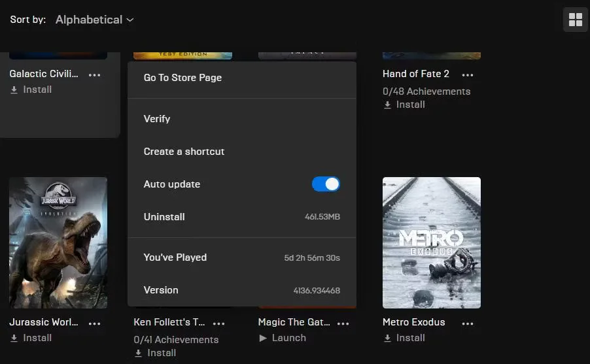Click the Hand of Fate 2 title
The width and height of the screenshot is (590, 364).
click(x=416, y=74)
